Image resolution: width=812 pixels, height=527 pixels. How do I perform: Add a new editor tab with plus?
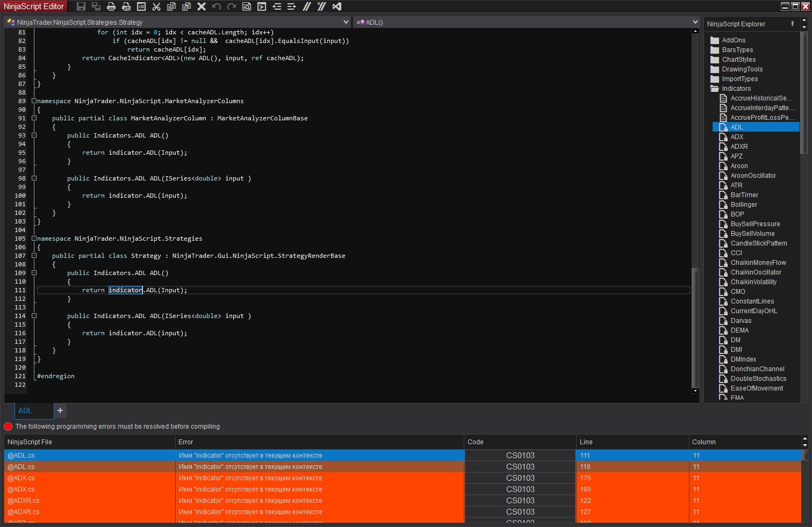pyautogui.click(x=60, y=410)
